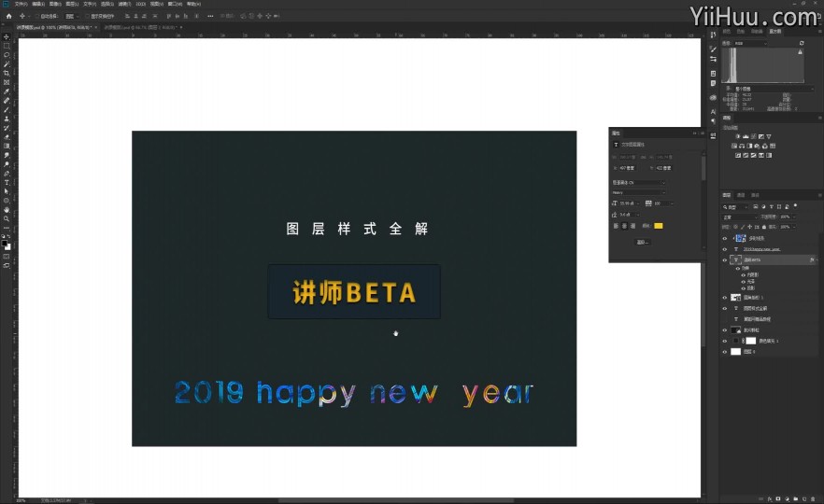The image size is (824, 504).
Task: Click the top layer's smart object thumbnail
Action: pyautogui.click(x=741, y=238)
